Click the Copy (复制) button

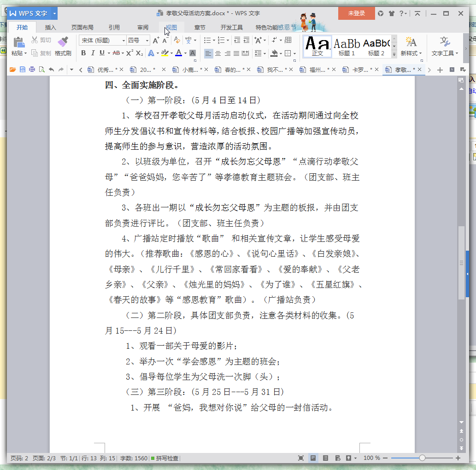(x=41, y=53)
